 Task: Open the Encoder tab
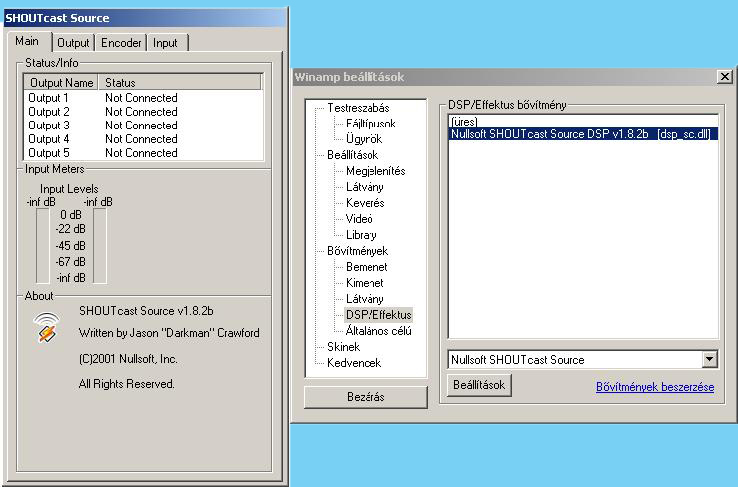click(121, 43)
